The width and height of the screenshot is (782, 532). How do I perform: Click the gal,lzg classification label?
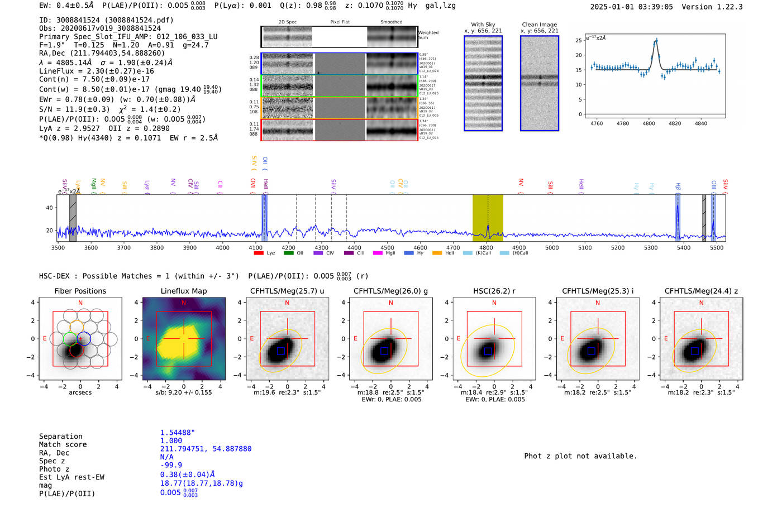point(441,6)
